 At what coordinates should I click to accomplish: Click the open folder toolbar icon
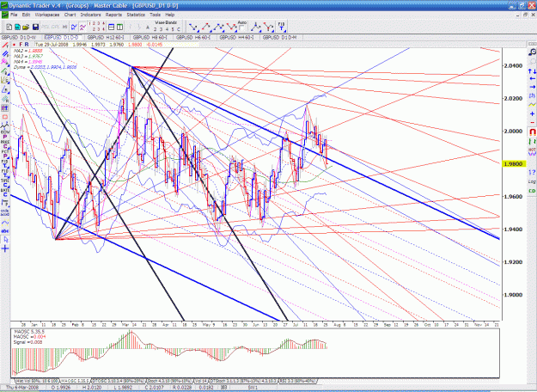click(26, 27)
